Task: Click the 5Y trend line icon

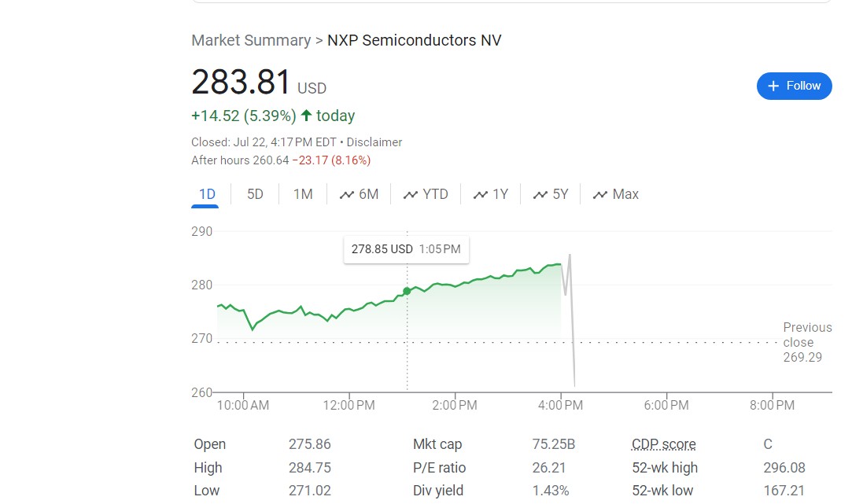Action: [540, 195]
